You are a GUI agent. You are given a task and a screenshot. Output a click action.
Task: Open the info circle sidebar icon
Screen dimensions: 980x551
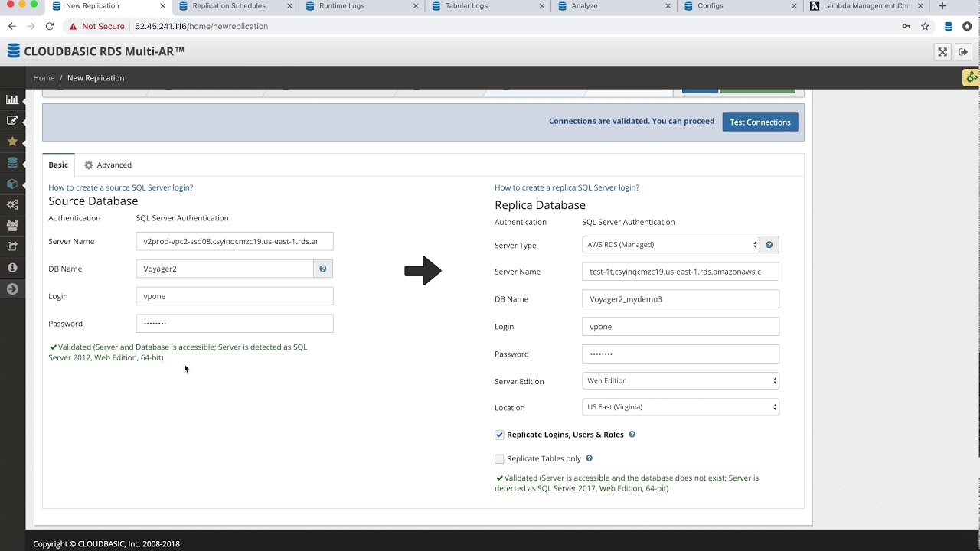pos(12,268)
